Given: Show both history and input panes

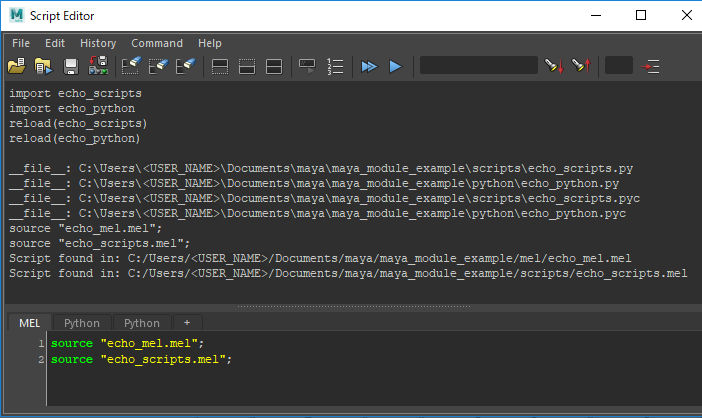Looking at the screenshot, I should pyautogui.click(x=274, y=66).
